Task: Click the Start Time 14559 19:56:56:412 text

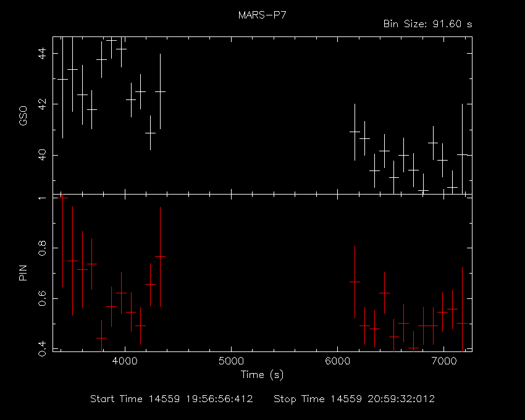Action: click(x=172, y=399)
